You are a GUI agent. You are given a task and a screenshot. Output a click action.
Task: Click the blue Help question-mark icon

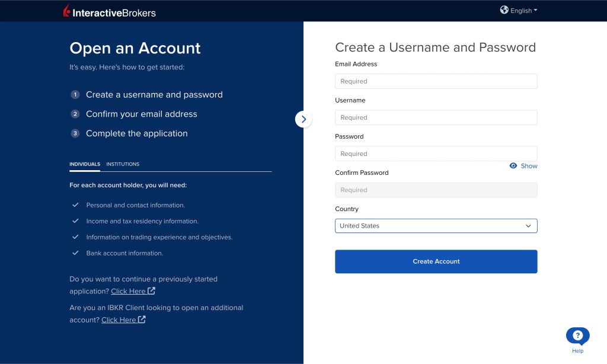[577, 336]
